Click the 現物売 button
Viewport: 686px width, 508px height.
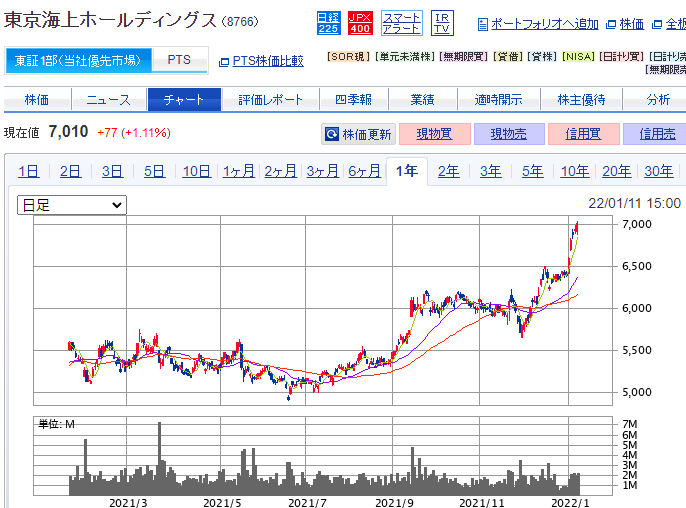click(509, 134)
